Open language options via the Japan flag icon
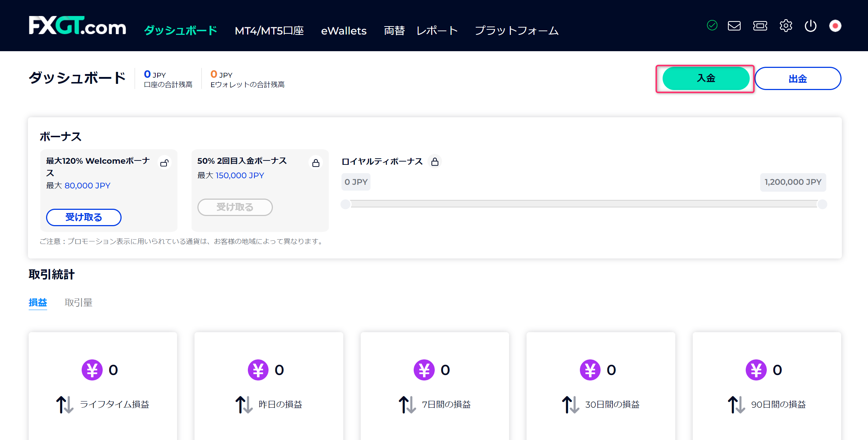Screen dimensions: 868x440 tap(836, 25)
